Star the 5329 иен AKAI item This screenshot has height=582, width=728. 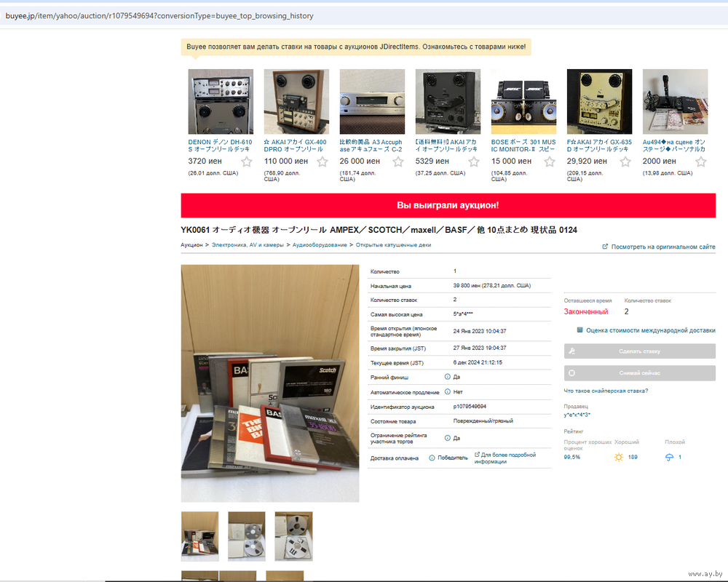coord(474,162)
